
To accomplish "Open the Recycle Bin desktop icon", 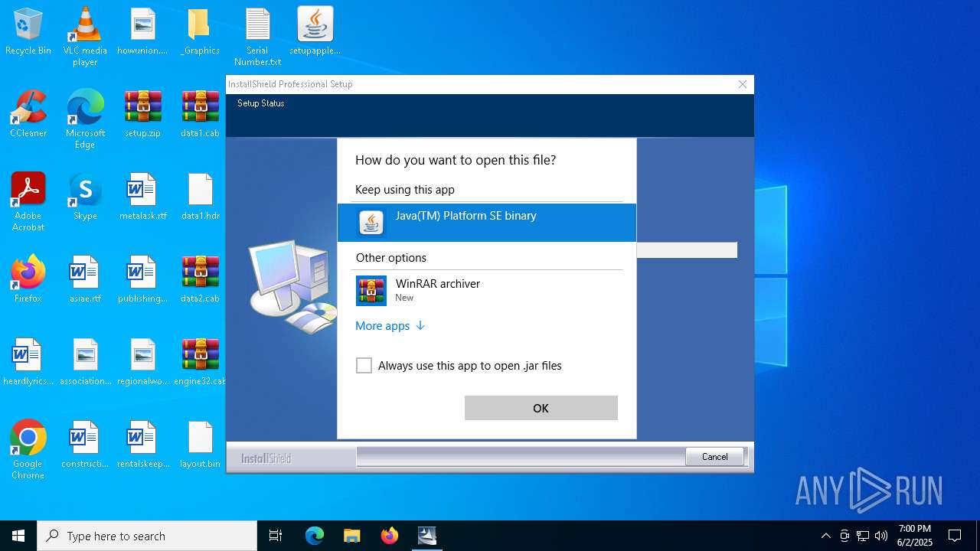I will [x=28, y=32].
